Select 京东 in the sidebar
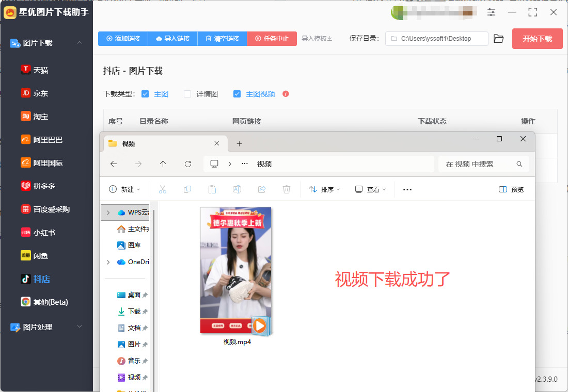568x392 pixels. point(35,93)
